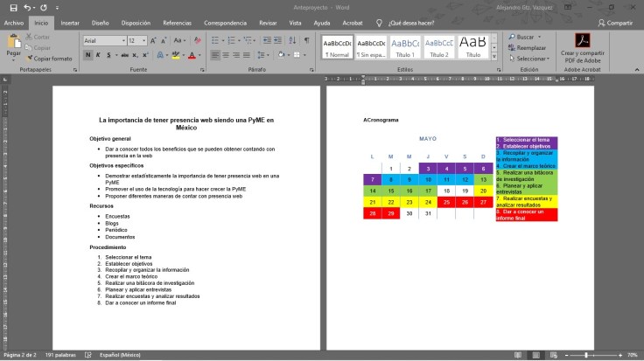Image resolution: width=644 pixels, height=361 pixels.
Task: Toggle bold with the N button
Action: 87,55
